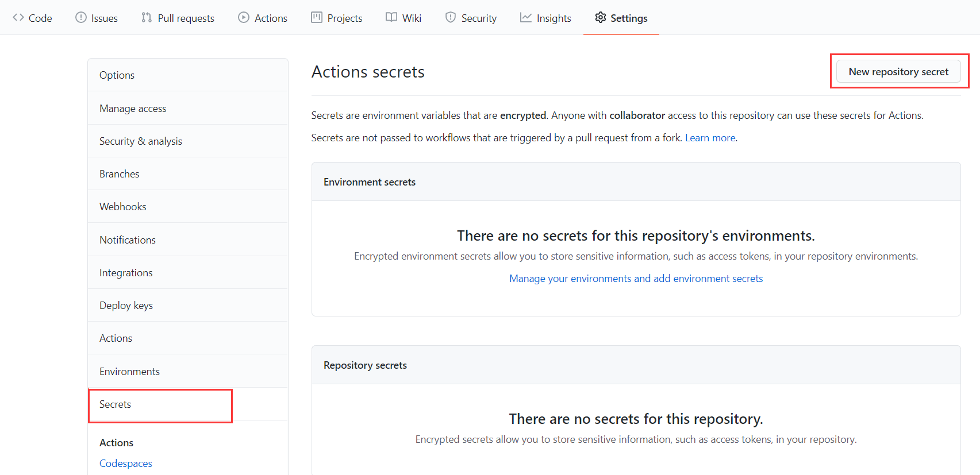The height and width of the screenshot is (475, 980).
Task: Click the Settings gear icon
Action: pyautogui.click(x=601, y=18)
